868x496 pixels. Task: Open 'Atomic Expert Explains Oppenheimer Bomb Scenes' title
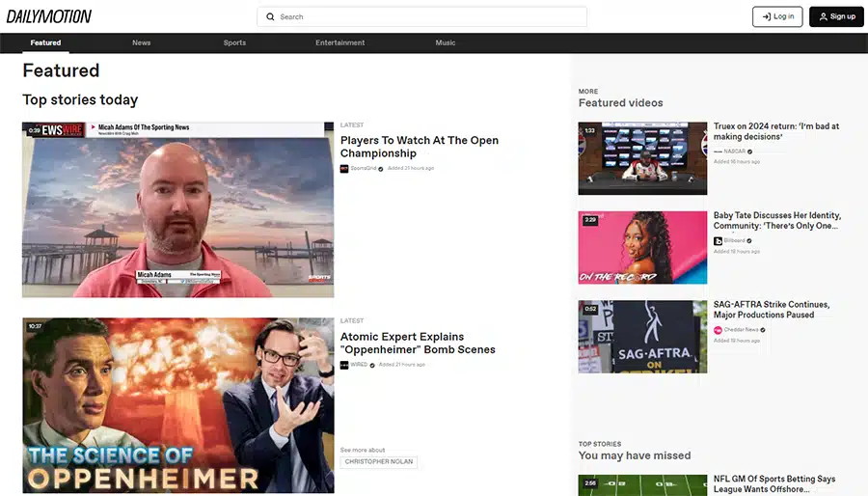[x=418, y=344]
